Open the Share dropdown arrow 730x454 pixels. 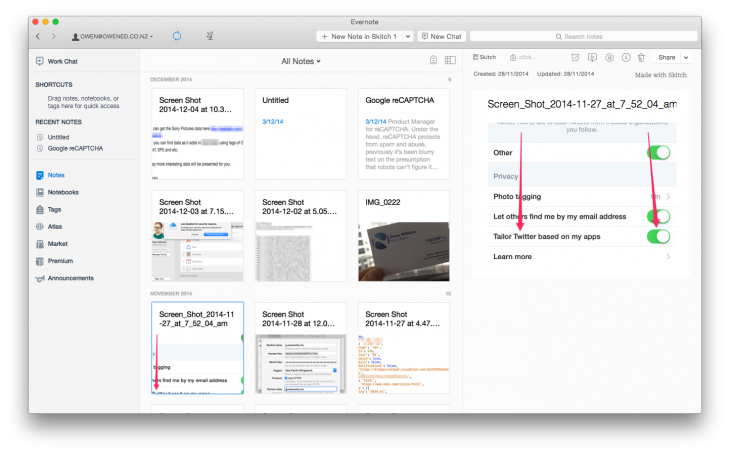click(686, 57)
